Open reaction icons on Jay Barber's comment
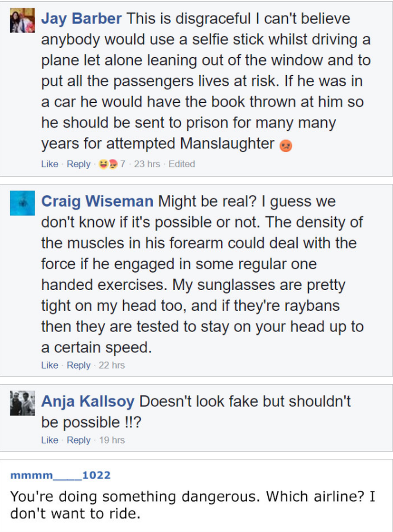The image size is (393, 532). 108,164
